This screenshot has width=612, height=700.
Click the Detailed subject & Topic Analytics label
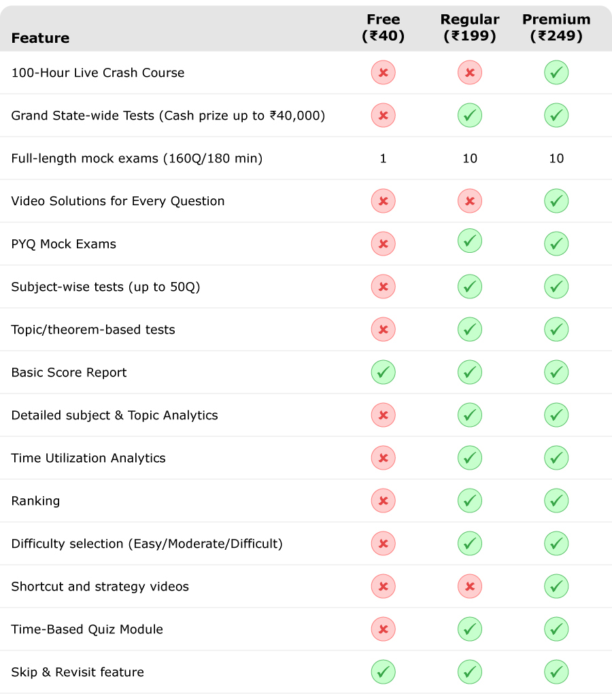(114, 415)
